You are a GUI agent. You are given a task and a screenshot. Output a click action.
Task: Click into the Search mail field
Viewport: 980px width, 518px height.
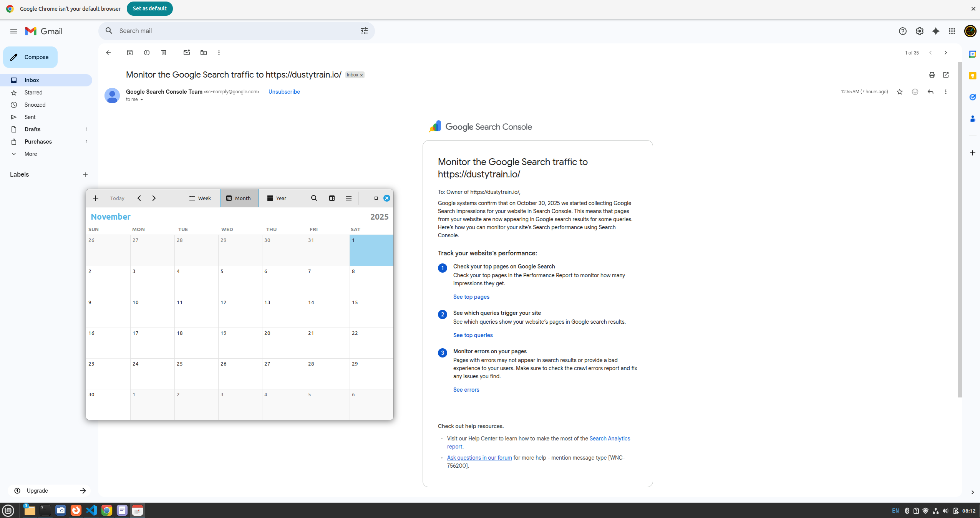coord(230,31)
